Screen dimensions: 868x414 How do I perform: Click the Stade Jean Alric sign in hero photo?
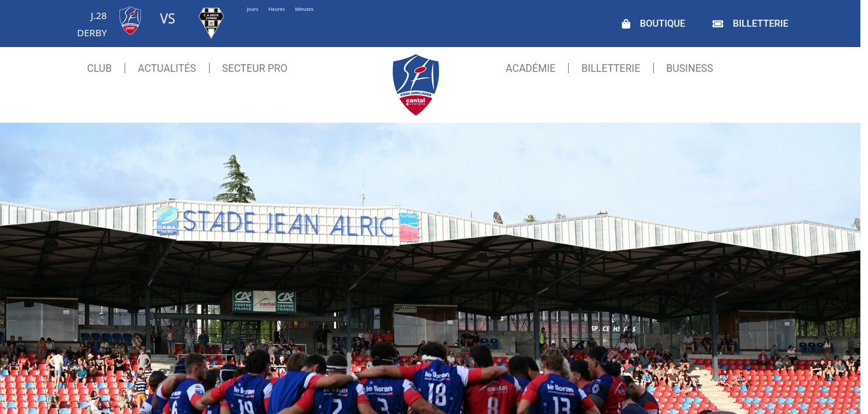(x=288, y=223)
